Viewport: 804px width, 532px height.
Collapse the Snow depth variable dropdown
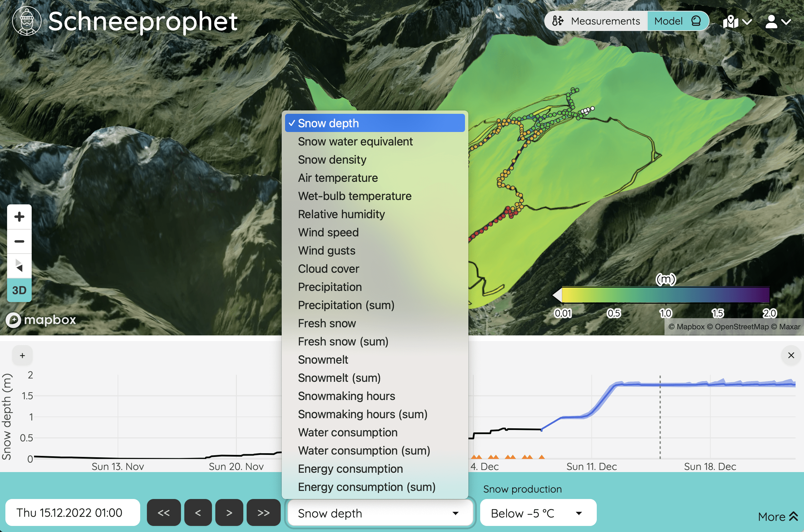pos(380,513)
